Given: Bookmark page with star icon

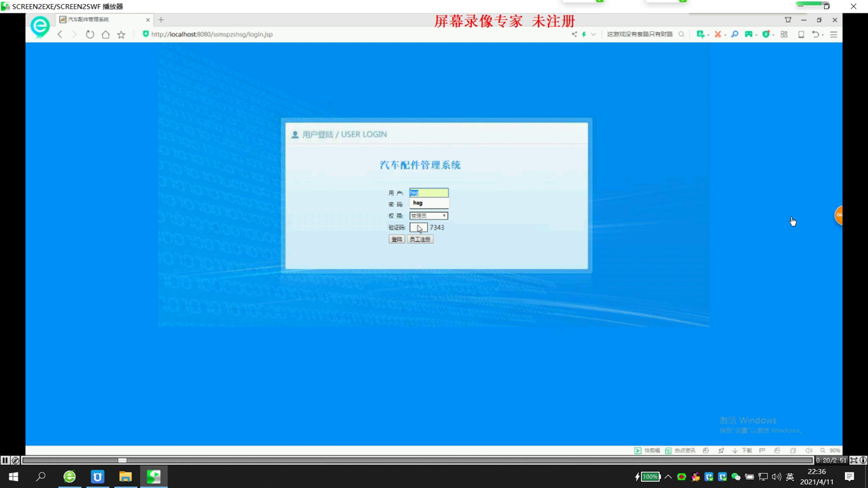Looking at the screenshot, I should click(x=121, y=34).
